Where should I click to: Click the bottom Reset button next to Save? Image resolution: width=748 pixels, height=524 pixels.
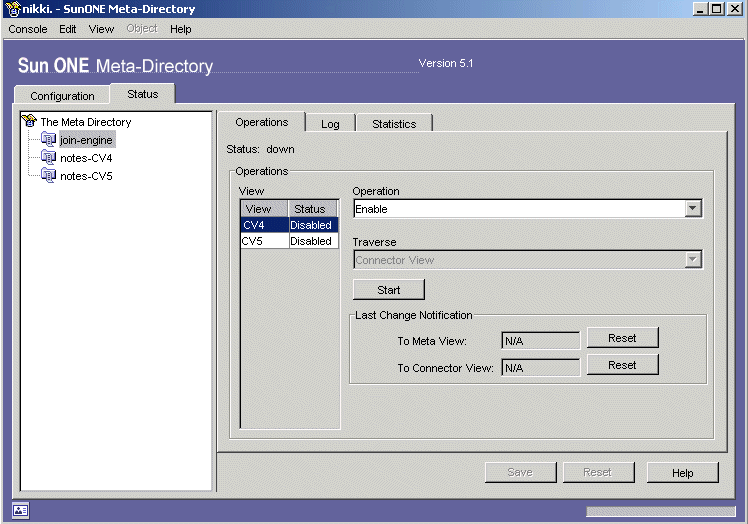tap(598, 472)
